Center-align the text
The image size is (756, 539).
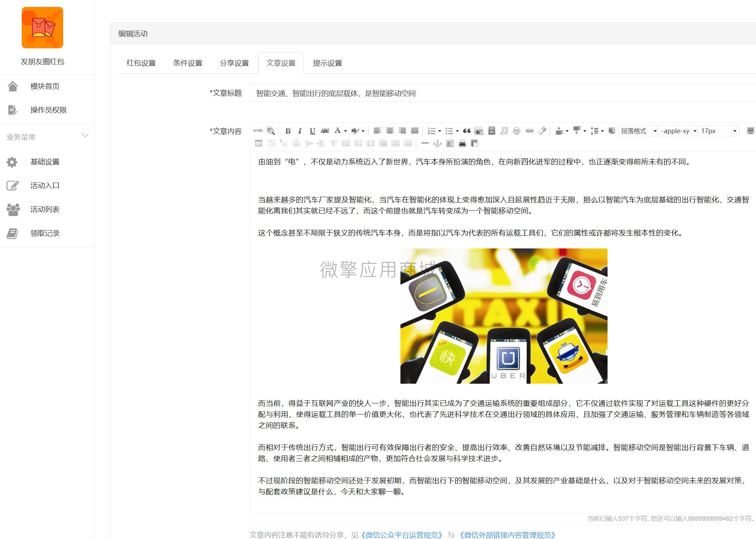point(389,131)
